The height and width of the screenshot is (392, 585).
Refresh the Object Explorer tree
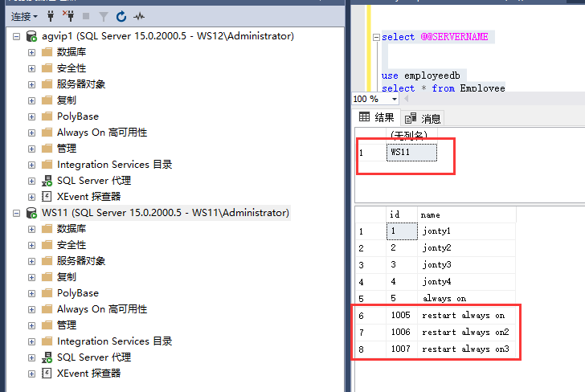click(x=121, y=15)
